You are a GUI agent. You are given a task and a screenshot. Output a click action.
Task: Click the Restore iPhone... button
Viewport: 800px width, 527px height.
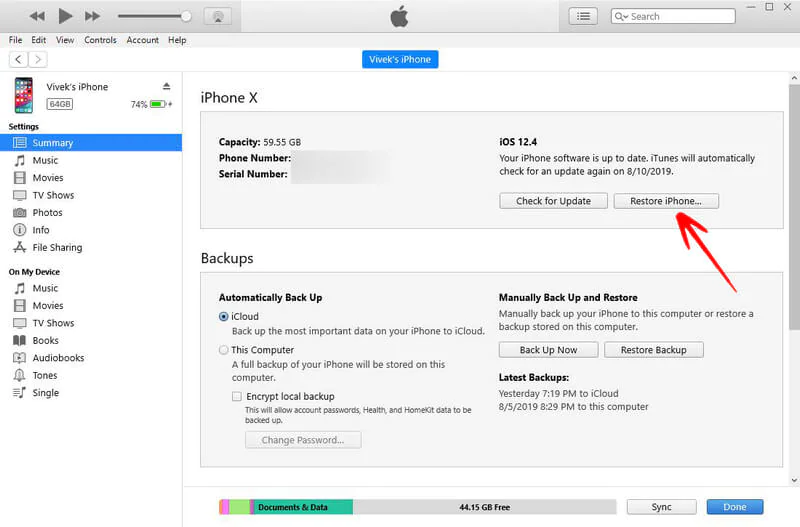(x=666, y=201)
